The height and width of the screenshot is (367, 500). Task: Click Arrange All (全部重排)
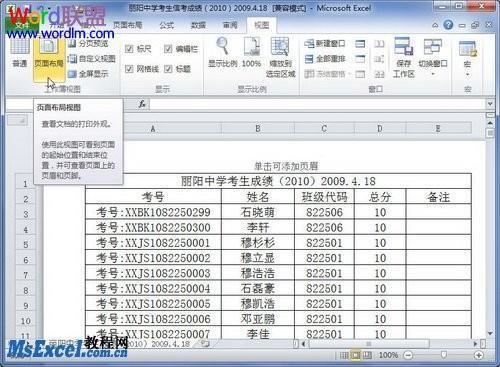coord(325,59)
